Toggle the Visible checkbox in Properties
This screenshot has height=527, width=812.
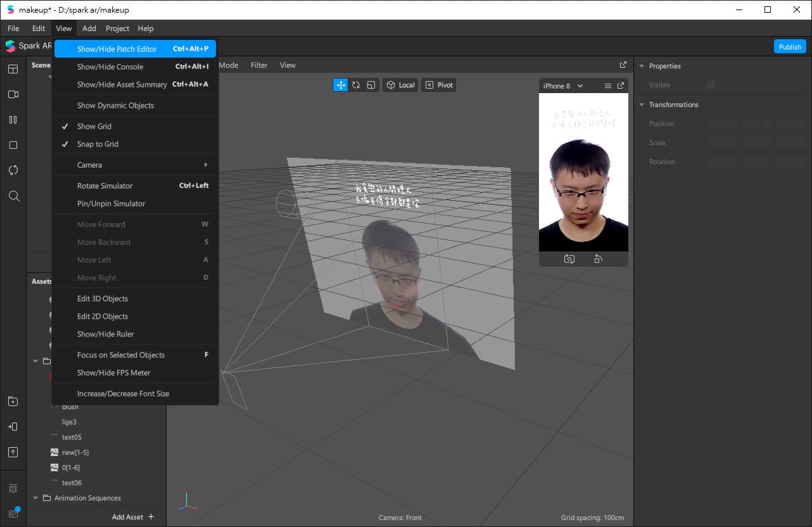tap(711, 85)
